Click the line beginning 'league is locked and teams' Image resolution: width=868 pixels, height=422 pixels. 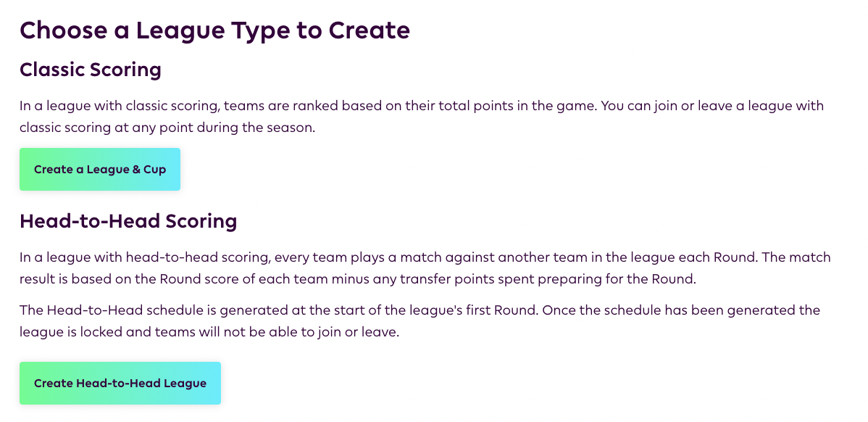(x=209, y=333)
